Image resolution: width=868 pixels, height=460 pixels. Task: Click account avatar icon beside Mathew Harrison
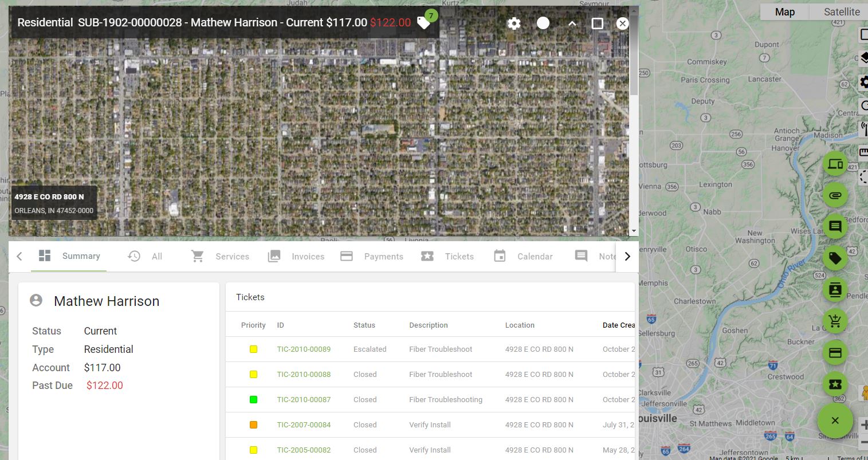pyautogui.click(x=36, y=300)
